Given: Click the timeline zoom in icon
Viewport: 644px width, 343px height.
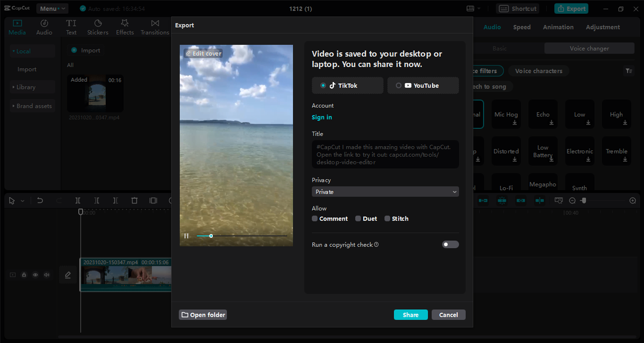Looking at the screenshot, I should [632, 200].
